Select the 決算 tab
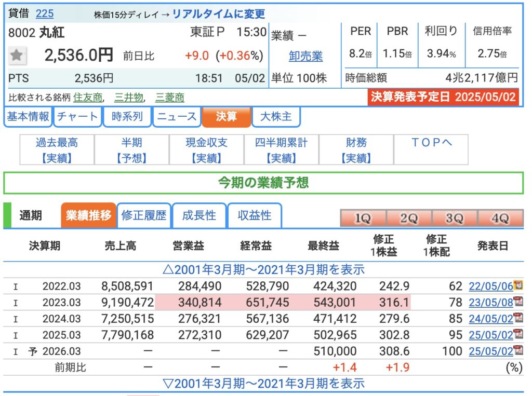Screen dimensions: 532x396 (227, 117)
